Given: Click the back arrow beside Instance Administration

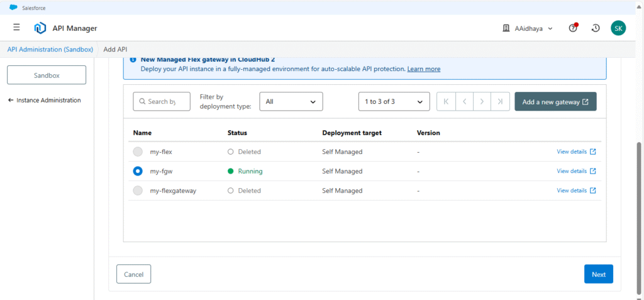Looking at the screenshot, I should pos(11,100).
